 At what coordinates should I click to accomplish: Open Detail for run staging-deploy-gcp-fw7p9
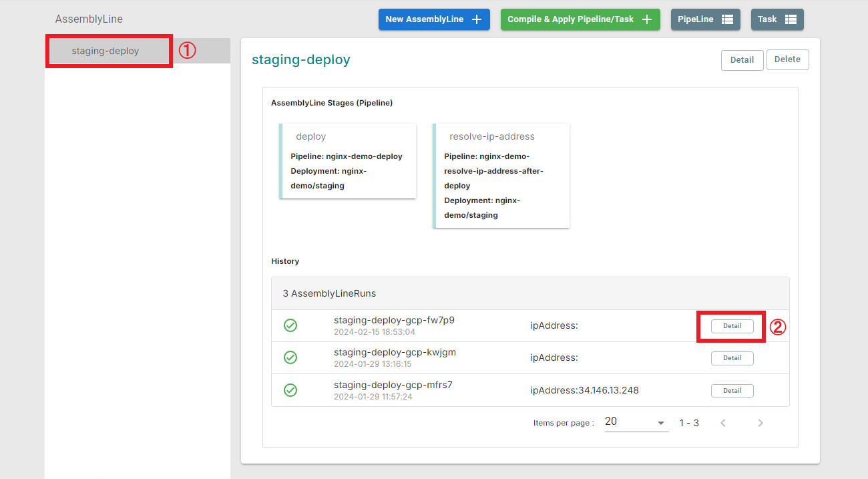732,326
